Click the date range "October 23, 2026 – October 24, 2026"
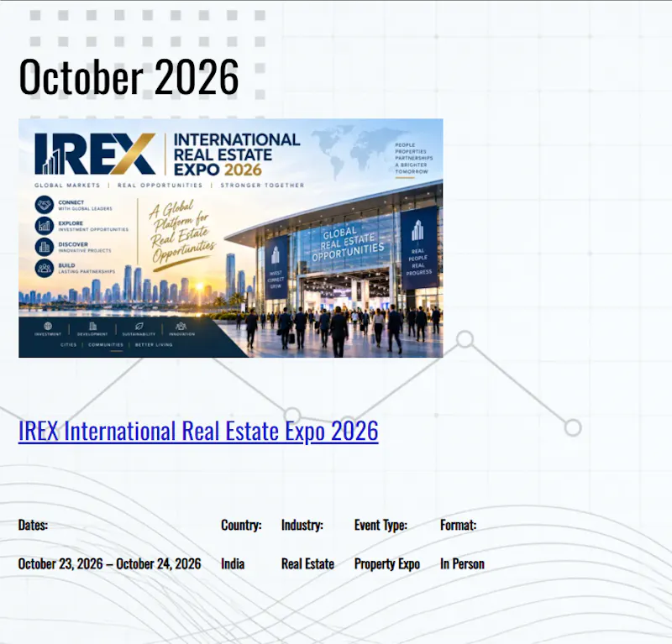 coord(109,563)
